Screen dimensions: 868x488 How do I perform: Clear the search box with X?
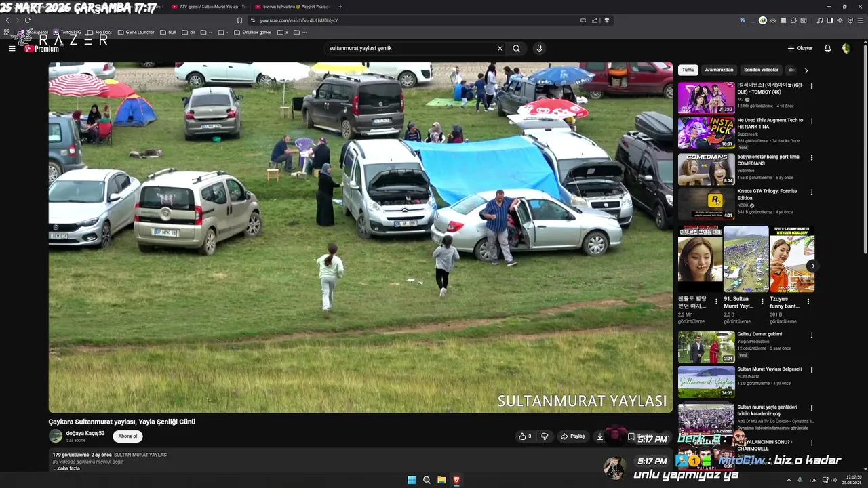[500, 48]
